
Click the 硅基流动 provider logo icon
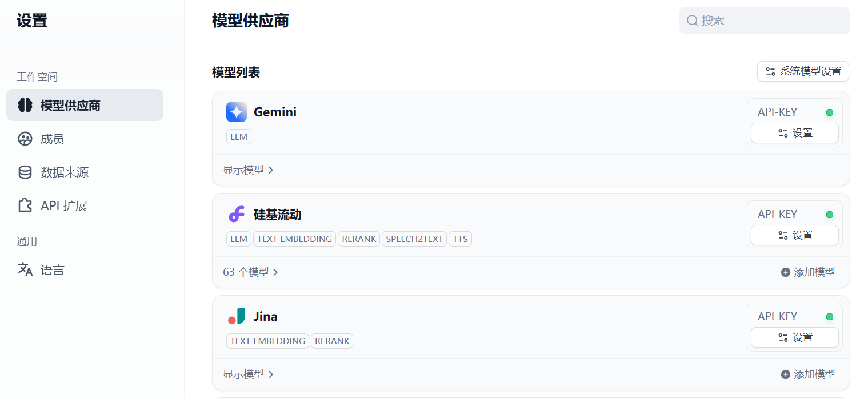point(236,215)
